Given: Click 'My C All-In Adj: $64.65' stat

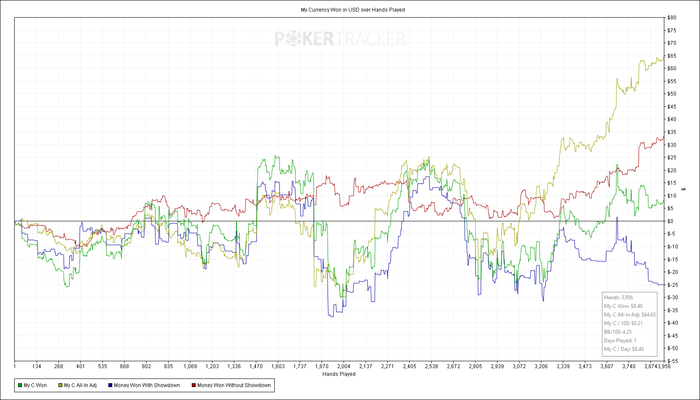Looking at the screenshot, I should [x=630, y=315].
